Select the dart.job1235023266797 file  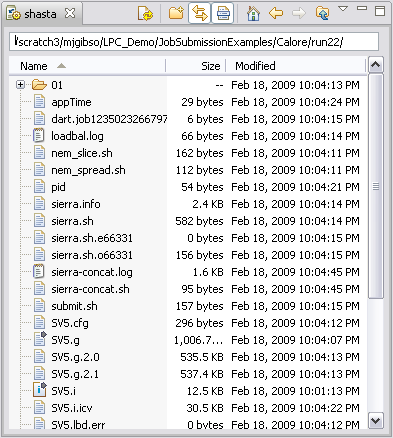pos(109,119)
